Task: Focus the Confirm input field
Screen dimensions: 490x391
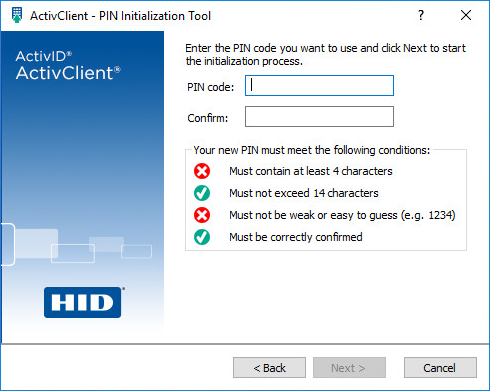Action: pos(319,117)
